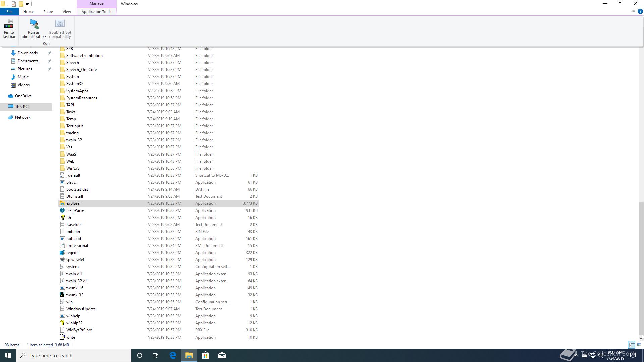Switch to the Home ribbon tab
This screenshot has height=362, width=644.
click(29, 12)
